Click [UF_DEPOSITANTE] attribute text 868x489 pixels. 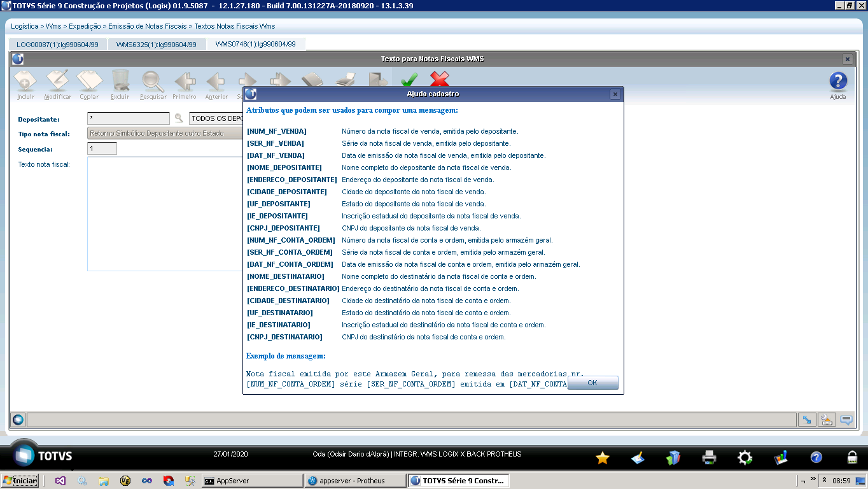click(x=278, y=204)
